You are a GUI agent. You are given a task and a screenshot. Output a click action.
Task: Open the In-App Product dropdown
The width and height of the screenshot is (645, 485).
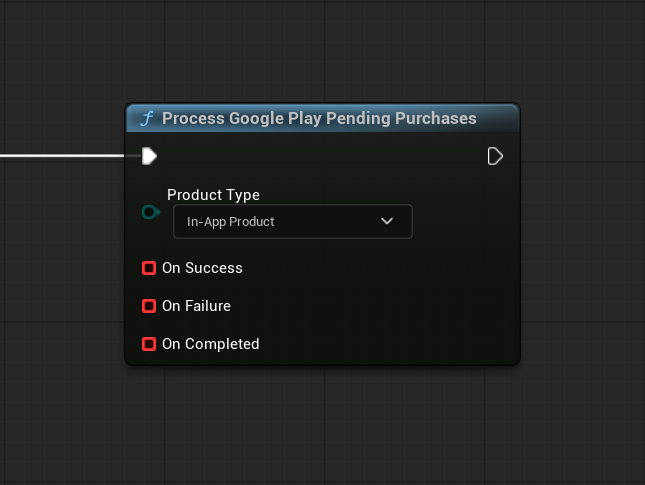point(293,221)
